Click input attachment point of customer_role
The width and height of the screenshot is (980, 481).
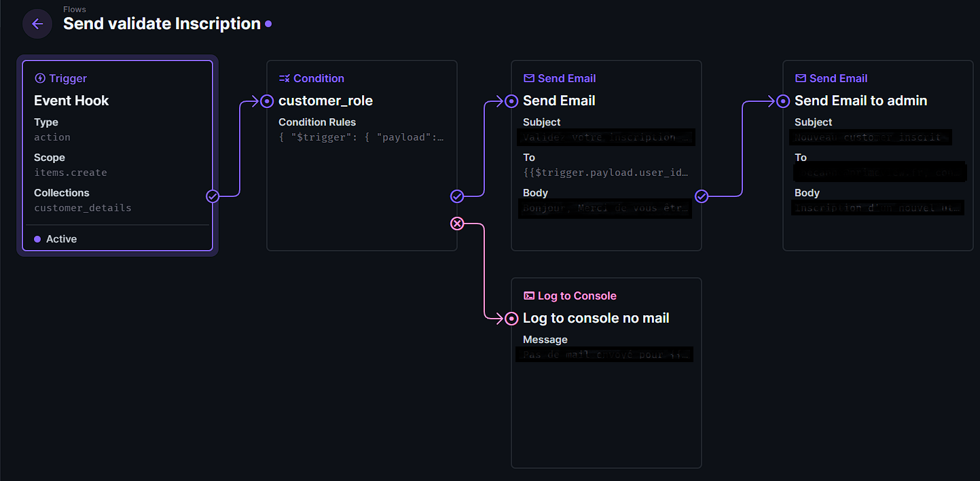[267, 101]
